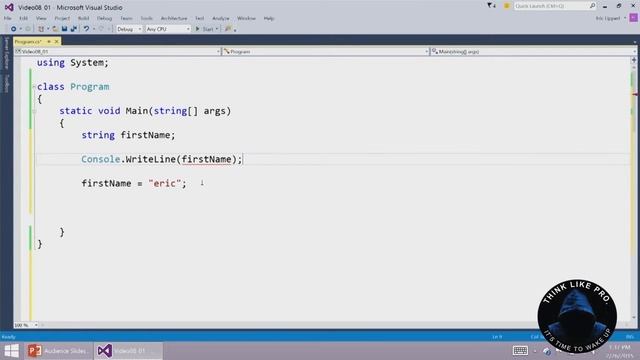640x360 pixels.
Task: Click the Open File folder icon
Action: tap(55, 29)
